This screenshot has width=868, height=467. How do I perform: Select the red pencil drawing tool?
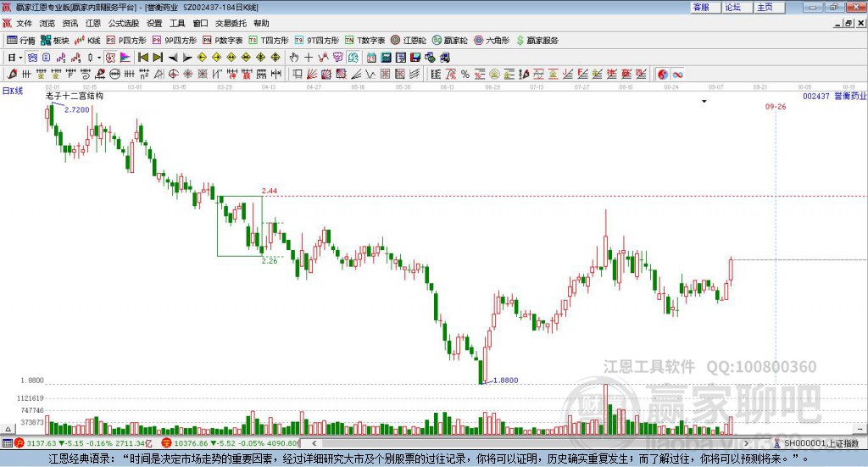click(12, 74)
